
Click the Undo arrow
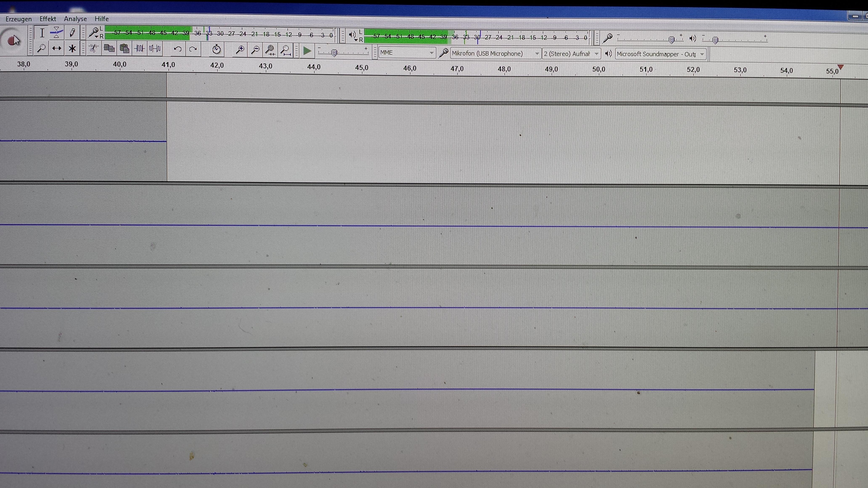tap(178, 49)
